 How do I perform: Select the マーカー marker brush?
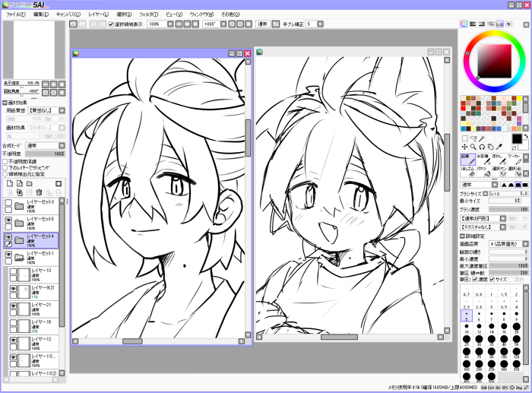click(x=515, y=159)
